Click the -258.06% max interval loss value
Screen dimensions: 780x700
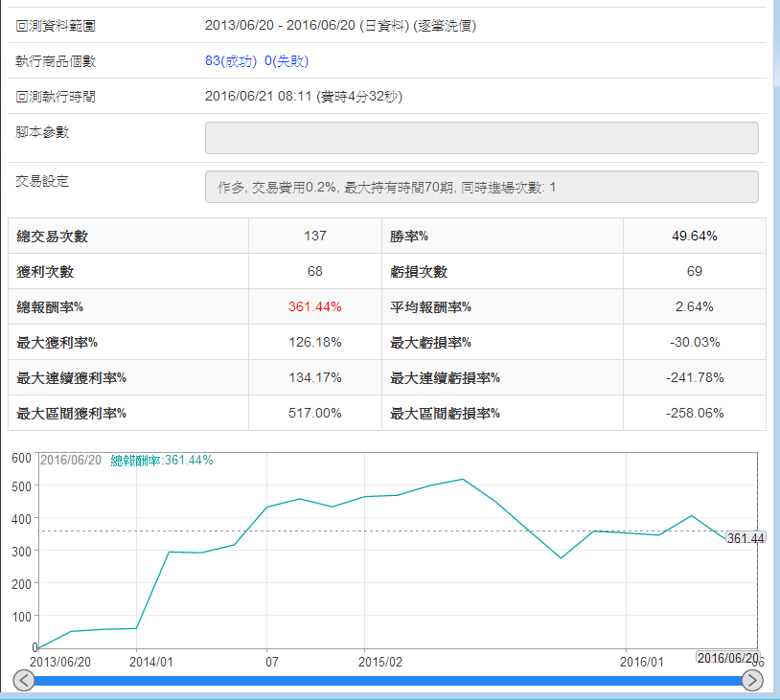point(694,413)
